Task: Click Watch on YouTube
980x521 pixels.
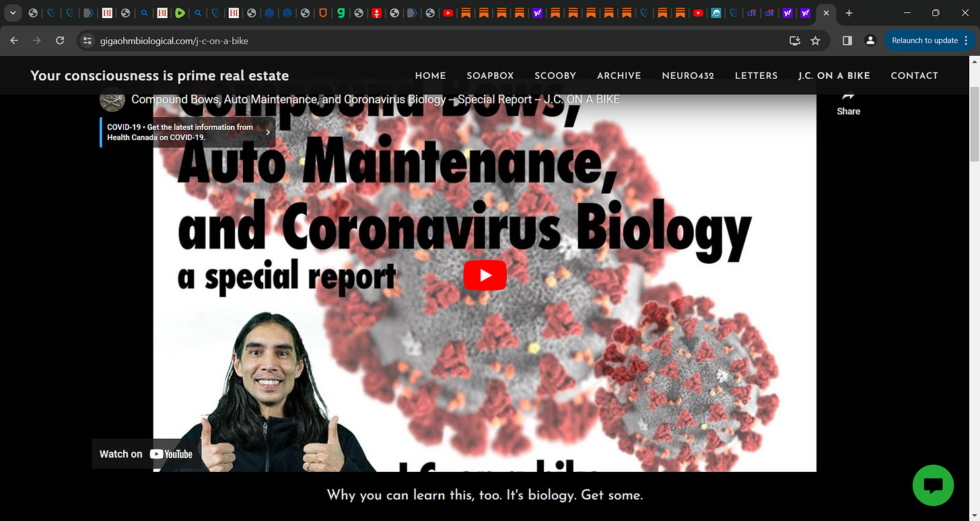Action: (145, 454)
